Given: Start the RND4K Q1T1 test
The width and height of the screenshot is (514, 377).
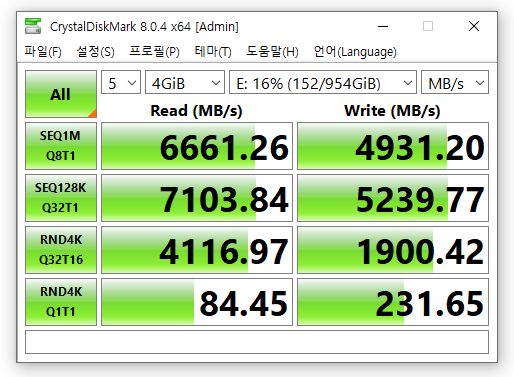Looking at the screenshot, I should [61, 302].
